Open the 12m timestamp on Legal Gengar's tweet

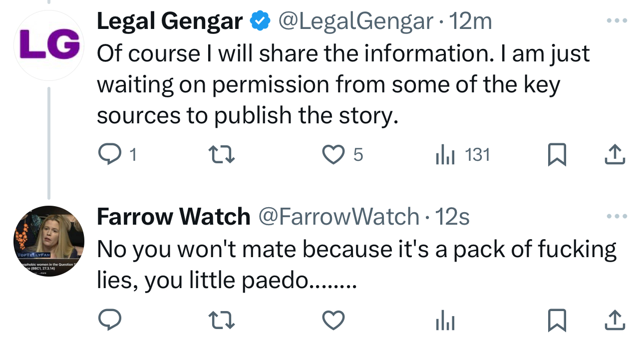pyautogui.click(x=471, y=21)
